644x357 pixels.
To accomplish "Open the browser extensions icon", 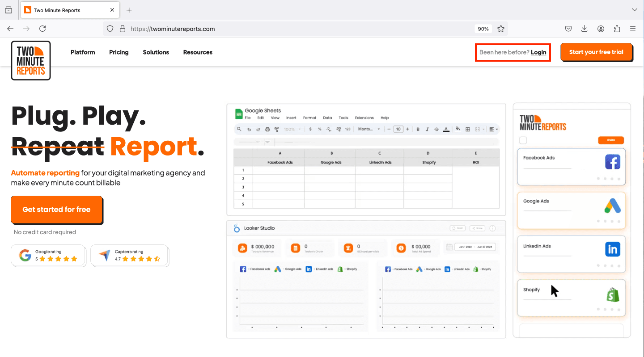I will click(x=617, y=29).
